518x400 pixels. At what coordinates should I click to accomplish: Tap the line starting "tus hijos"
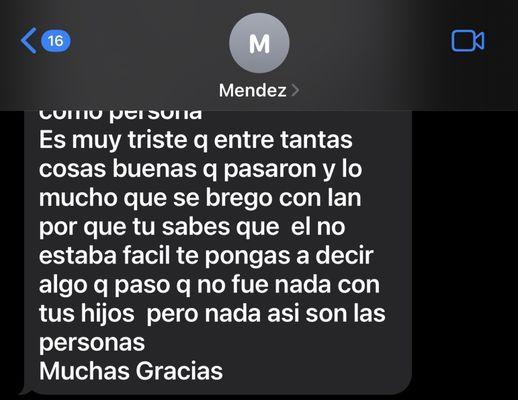pos(212,313)
